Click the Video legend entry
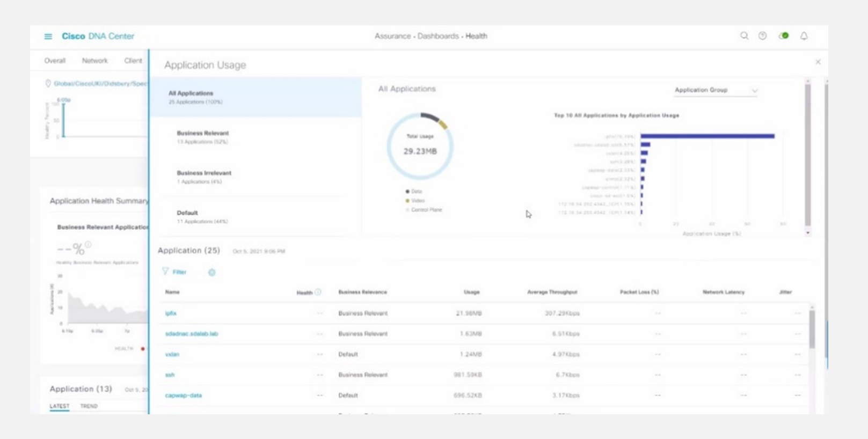 (415, 201)
